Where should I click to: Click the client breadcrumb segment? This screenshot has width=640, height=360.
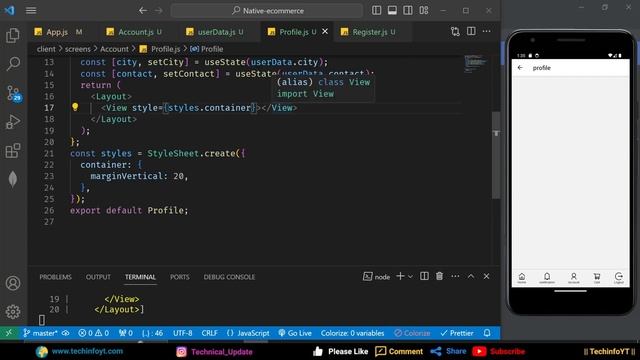[x=46, y=49]
